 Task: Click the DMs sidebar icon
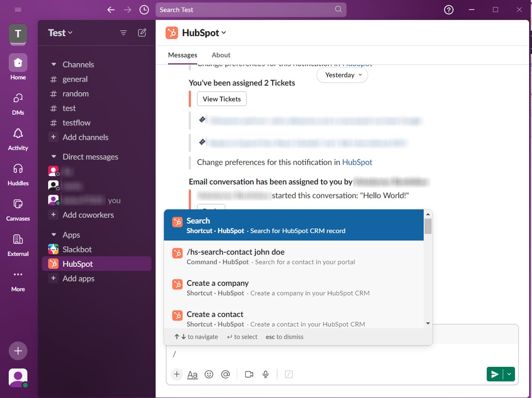tap(18, 102)
